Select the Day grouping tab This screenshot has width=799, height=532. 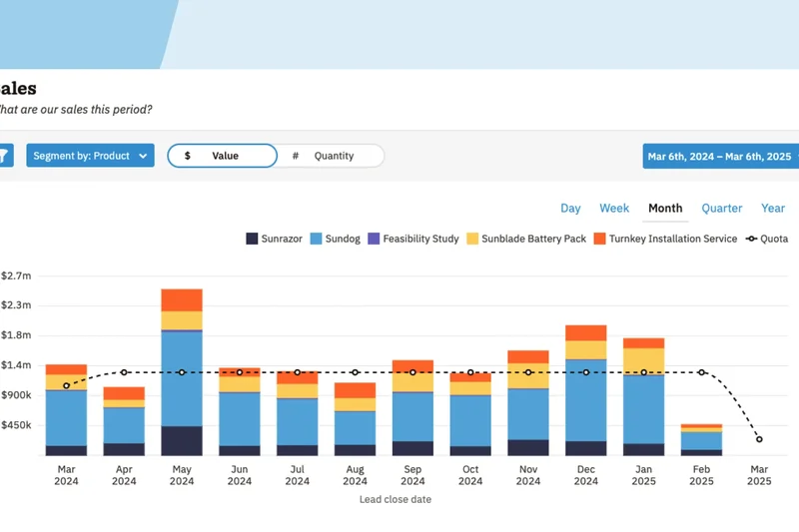570,209
